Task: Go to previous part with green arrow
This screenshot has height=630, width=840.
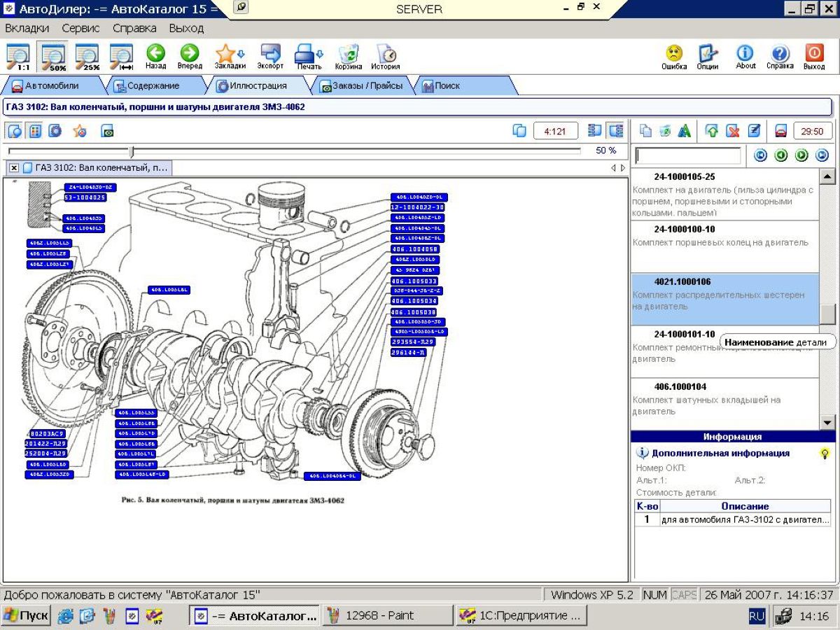Action: click(780, 155)
